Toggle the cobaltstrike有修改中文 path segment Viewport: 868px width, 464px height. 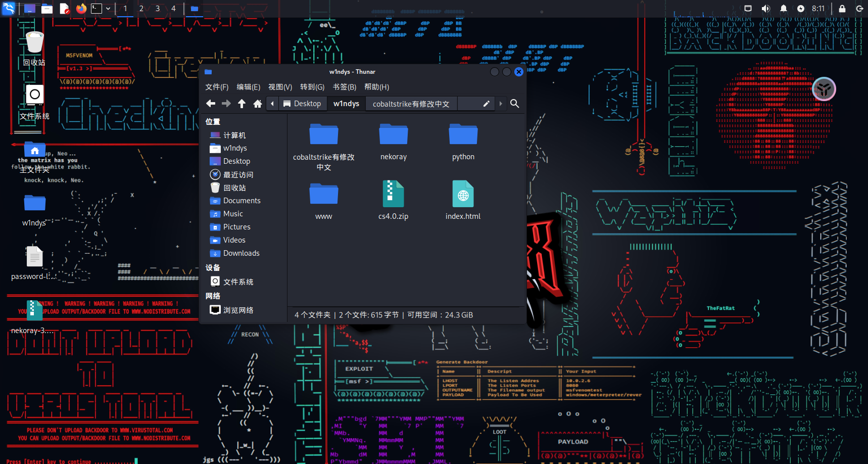(x=411, y=104)
